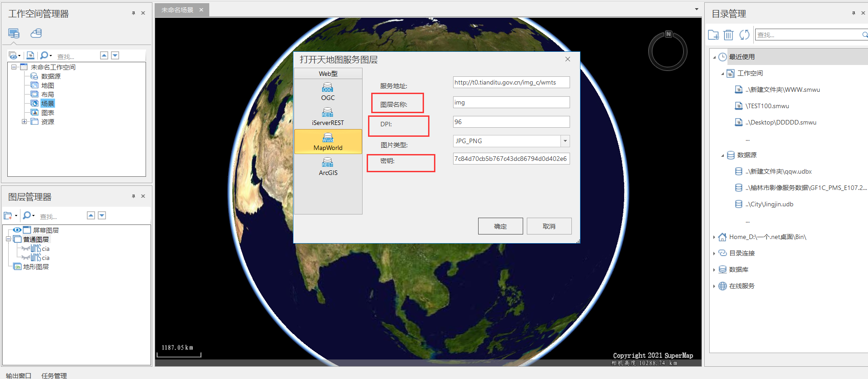Open datasource icon in Workspace Manager
The height and width of the screenshot is (379, 868).
36,33
